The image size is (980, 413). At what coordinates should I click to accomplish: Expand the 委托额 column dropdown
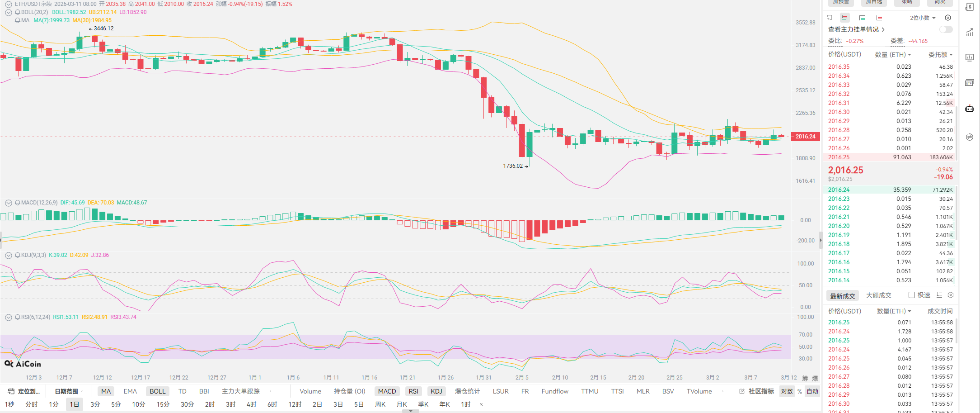point(940,54)
